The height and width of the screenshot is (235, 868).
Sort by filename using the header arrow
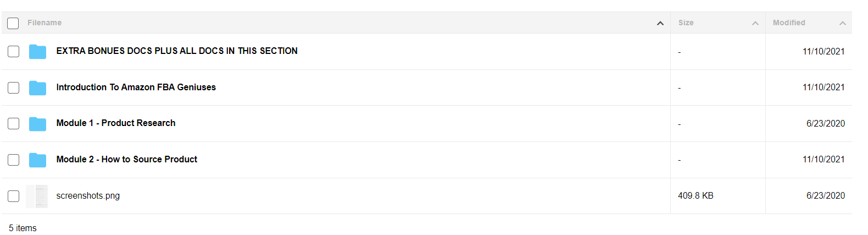coord(660,23)
